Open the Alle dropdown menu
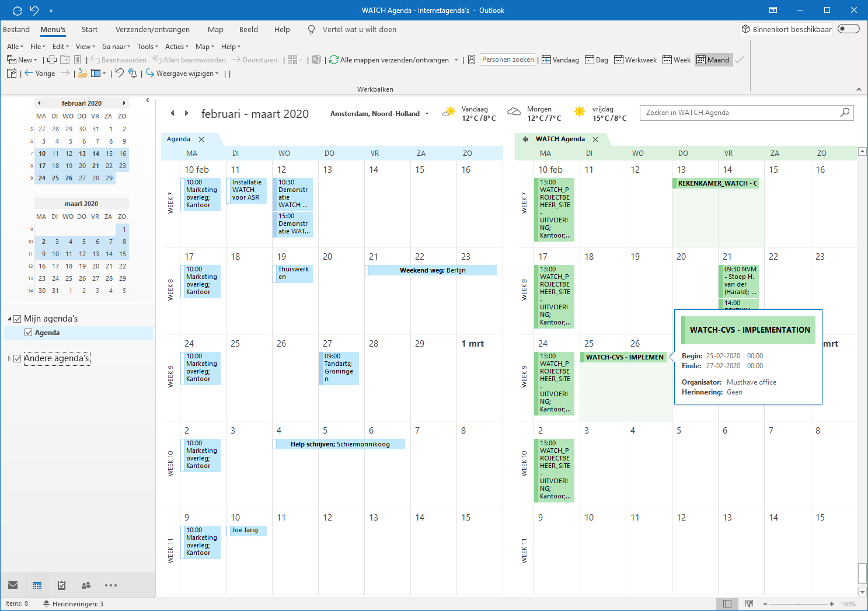Screen dimensions: 868x611 (15, 47)
